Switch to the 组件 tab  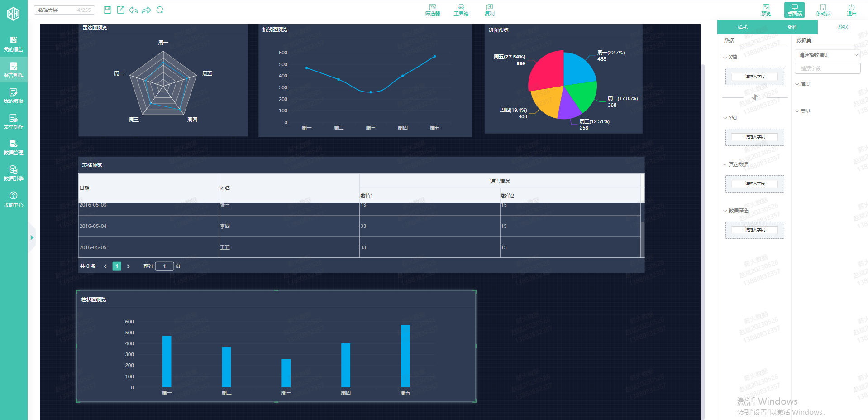click(x=792, y=27)
